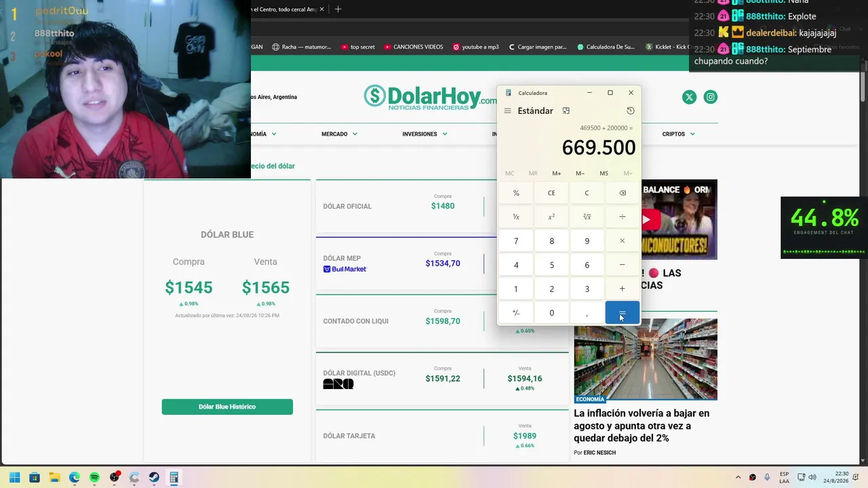This screenshot has width=868, height=488.
Task: Open DolarHoy's X (Twitter) profile icon
Action: (x=690, y=97)
